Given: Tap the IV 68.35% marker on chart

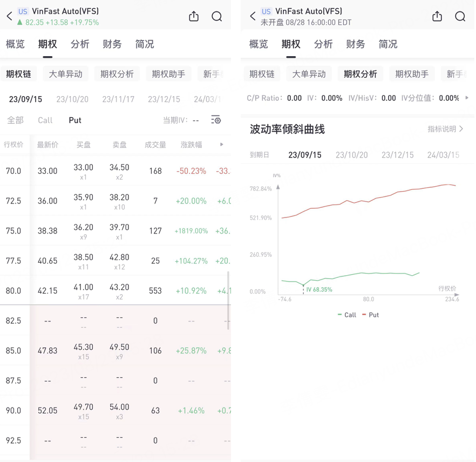Looking at the screenshot, I should [x=319, y=289].
